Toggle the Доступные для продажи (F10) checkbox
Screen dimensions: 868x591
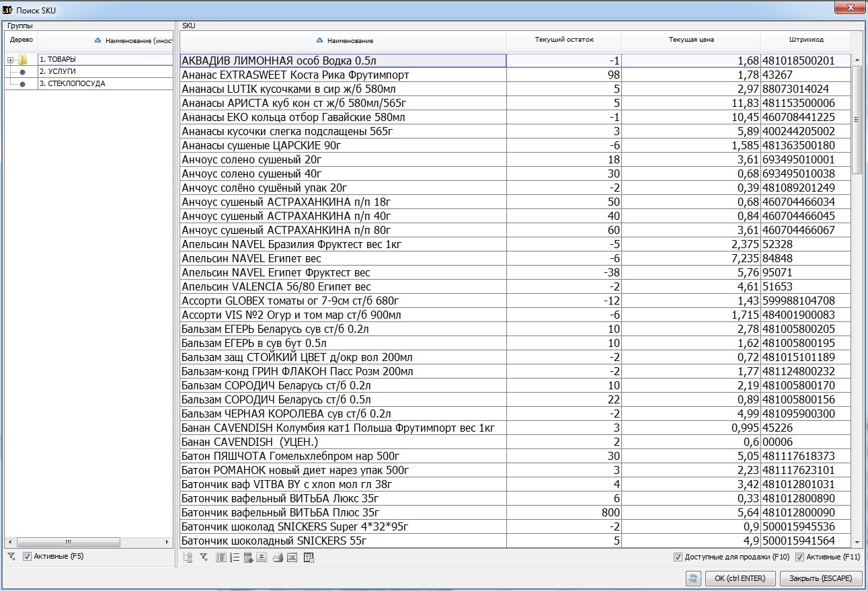(678, 557)
